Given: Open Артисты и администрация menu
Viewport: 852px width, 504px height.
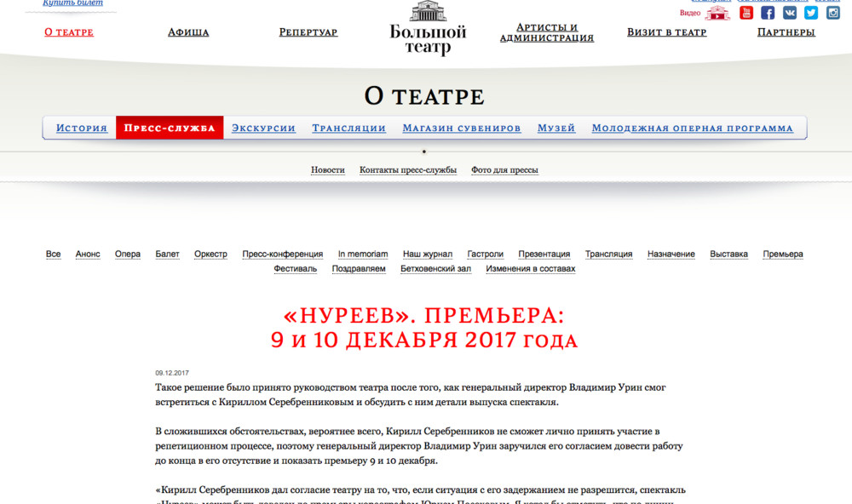Looking at the screenshot, I should [x=547, y=32].
